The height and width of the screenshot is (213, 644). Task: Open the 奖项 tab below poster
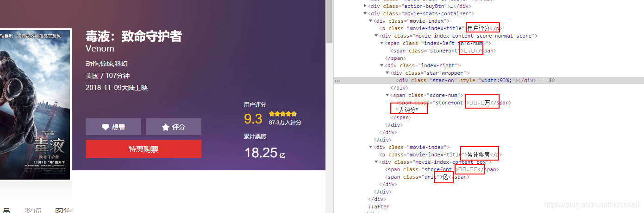(33, 210)
